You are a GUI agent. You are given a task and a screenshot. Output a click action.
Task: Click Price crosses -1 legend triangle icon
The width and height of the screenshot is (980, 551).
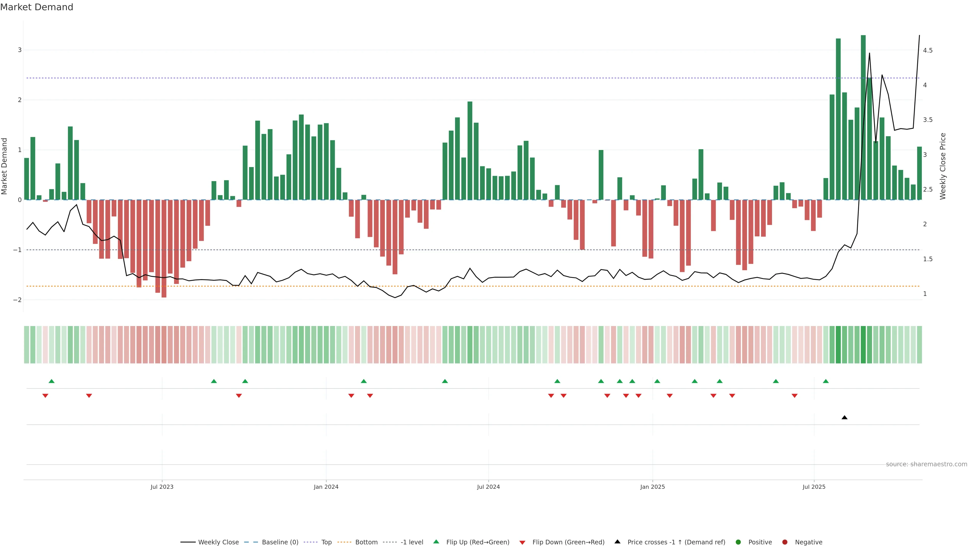(617, 542)
